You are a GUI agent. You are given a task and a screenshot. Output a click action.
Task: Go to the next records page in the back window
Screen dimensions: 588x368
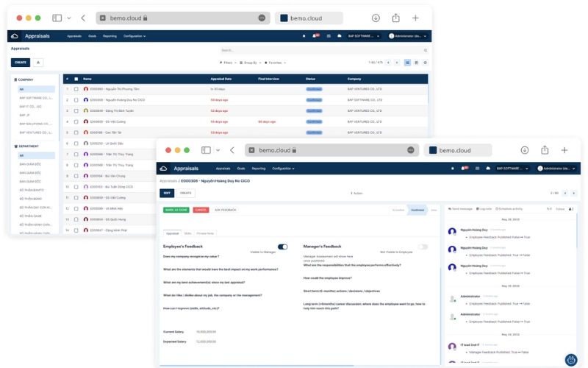coord(397,63)
